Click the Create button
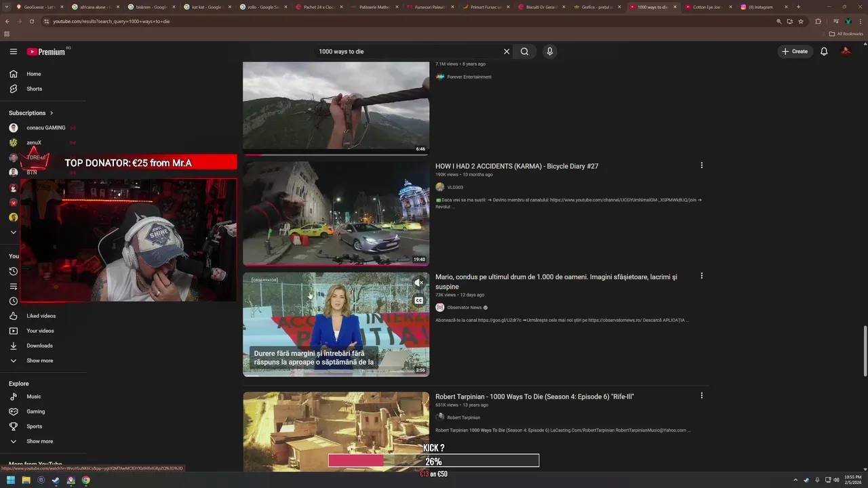This screenshot has width=868, height=488. pyautogui.click(x=795, y=52)
